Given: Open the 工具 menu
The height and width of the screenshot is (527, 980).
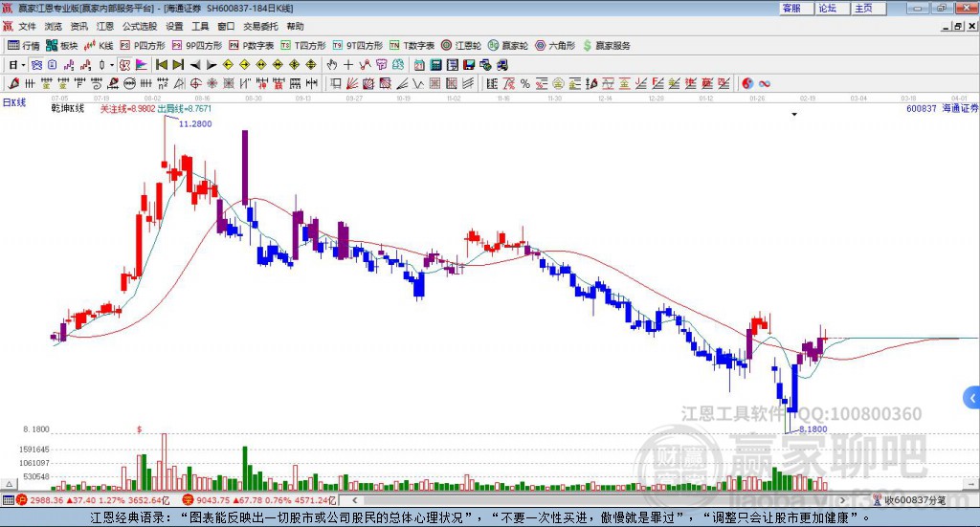Looking at the screenshot, I should point(200,26).
